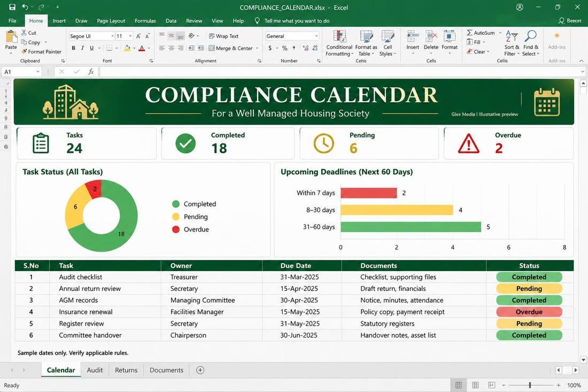Open the font size 11 dropdown

coord(130,36)
